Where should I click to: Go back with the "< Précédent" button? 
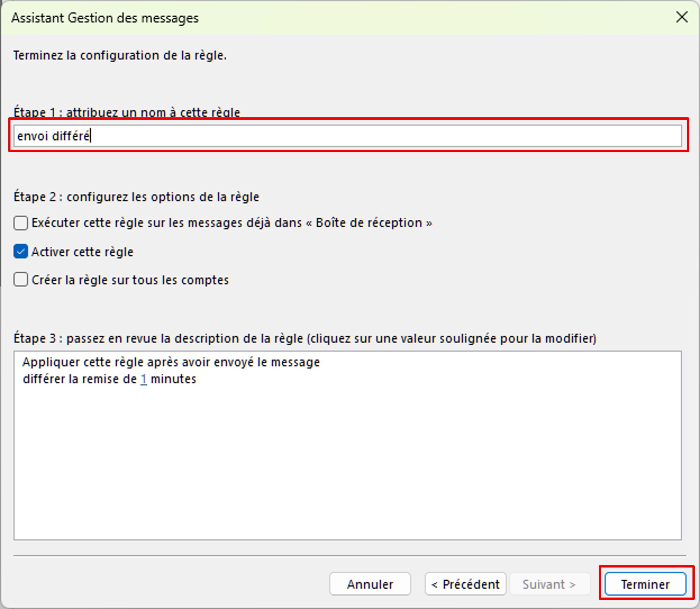point(465,584)
